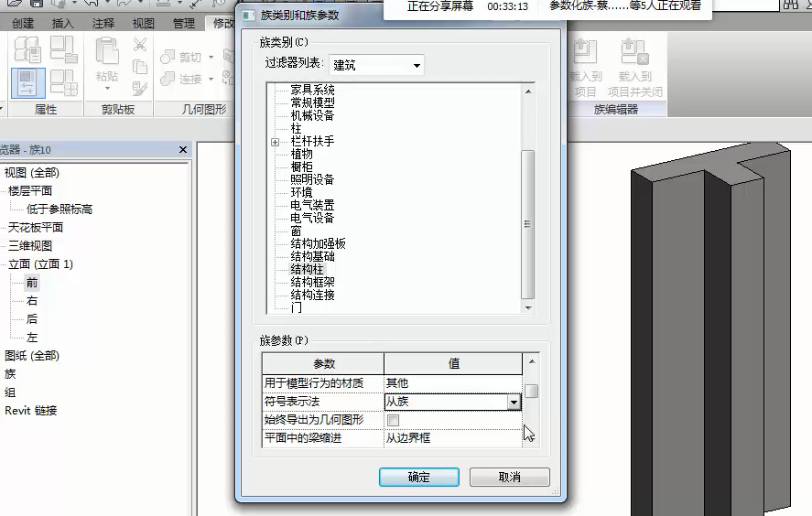Select 窗 in the category list

click(296, 231)
